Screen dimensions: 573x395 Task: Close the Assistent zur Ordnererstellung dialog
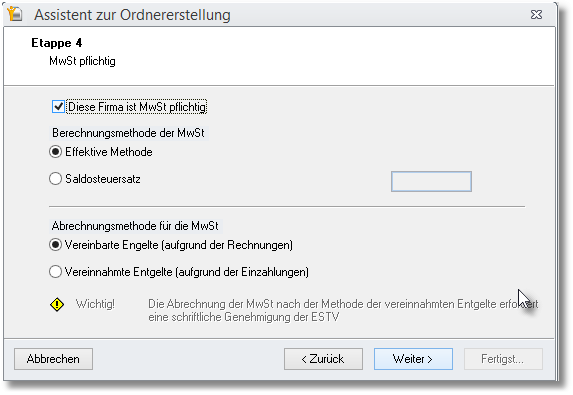click(x=536, y=15)
